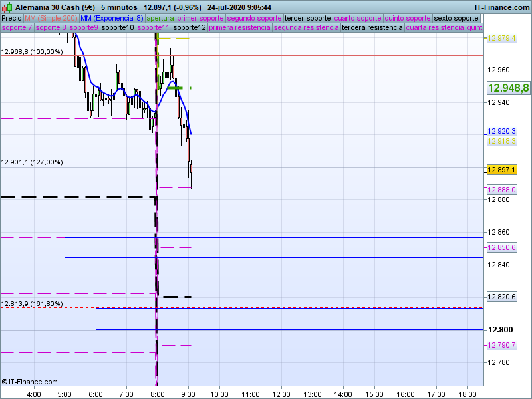
Task: Select the cuarta resistencia legend tag
Action: coord(435,27)
